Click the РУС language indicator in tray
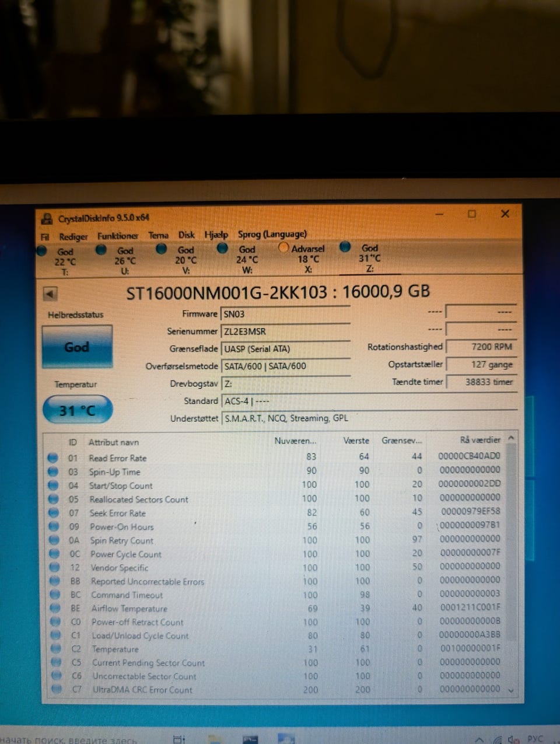The image size is (560, 744). coord(535,739)
